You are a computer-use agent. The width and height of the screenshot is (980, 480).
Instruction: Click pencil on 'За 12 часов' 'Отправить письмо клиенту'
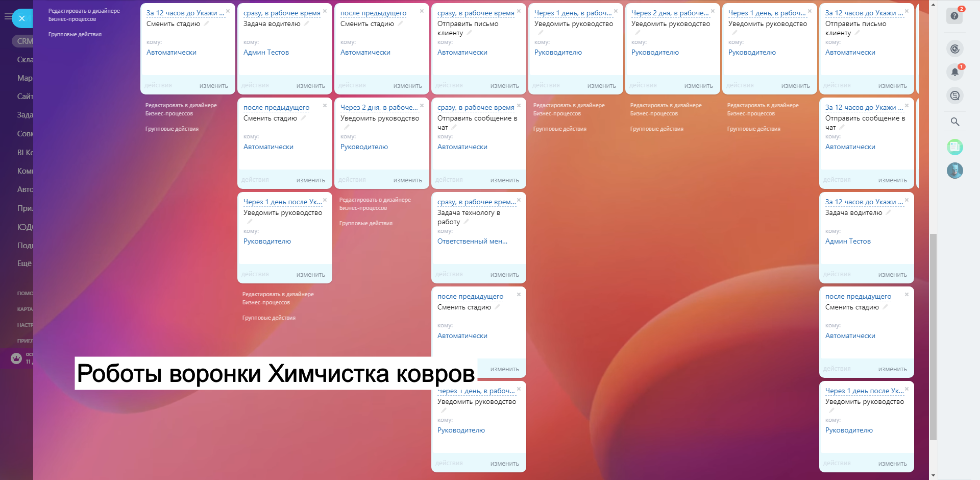tap(857, 33)
